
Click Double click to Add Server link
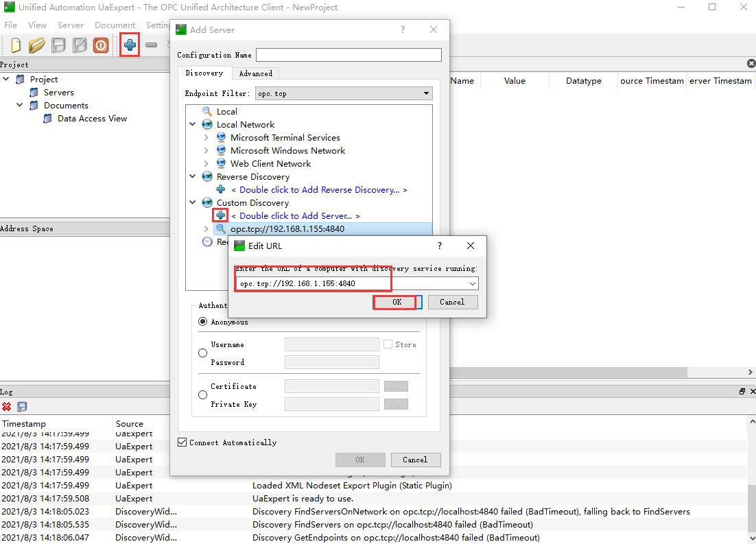[x=296, y=215]
